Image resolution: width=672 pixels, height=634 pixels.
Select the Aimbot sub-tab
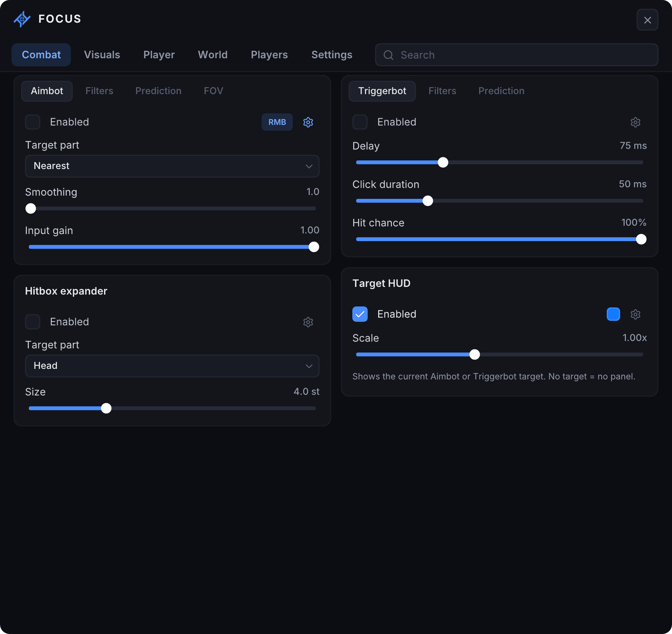[x=47, y=91]
